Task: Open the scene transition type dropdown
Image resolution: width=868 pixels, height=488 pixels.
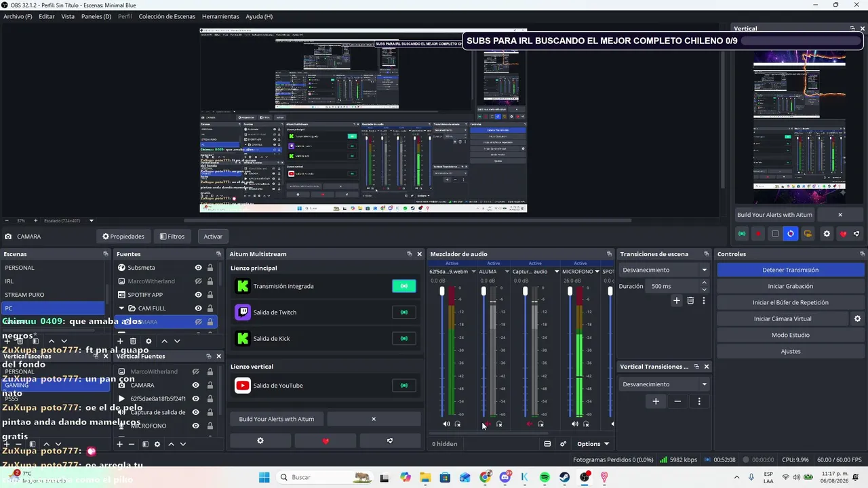Action: pyautogui.click(x=664, y=270)
